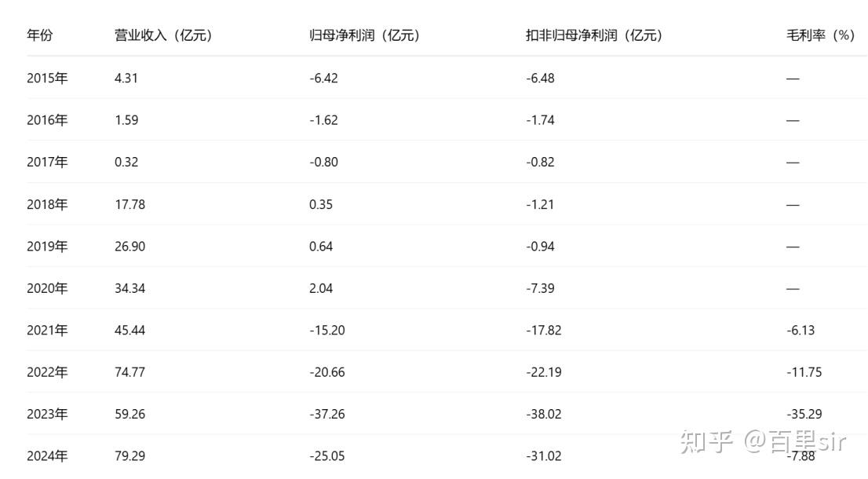The height and width of the screenshot is (479, 868).
Task: Click 2022年 gross margin -11.75
Action: 804,372
